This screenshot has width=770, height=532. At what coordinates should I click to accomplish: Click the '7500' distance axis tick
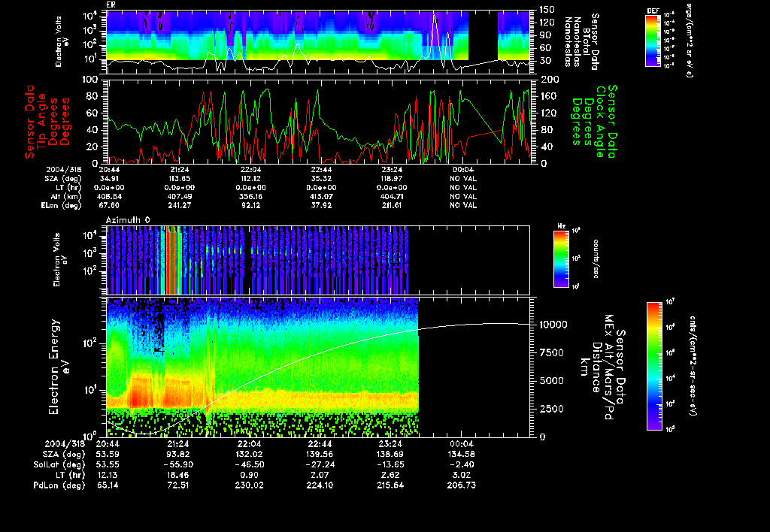tap(552, 353)
